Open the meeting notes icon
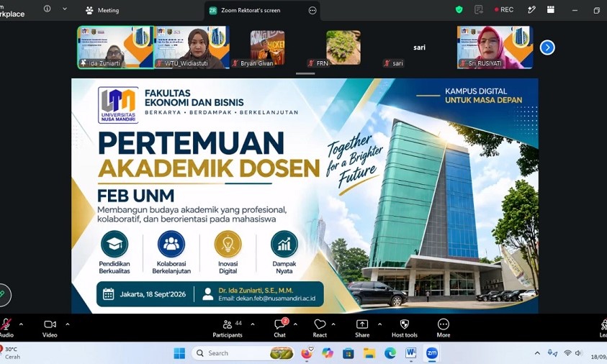This screenshot has height=364, width=607. [x=479, y=9]
